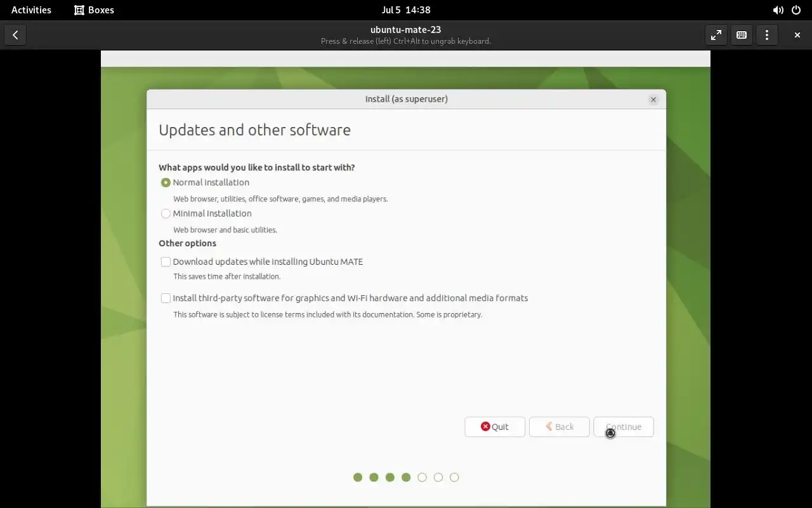Viewport: 812px width, 508px height.
Task: Click the license terms description text
Action: (x=327, y=314)
